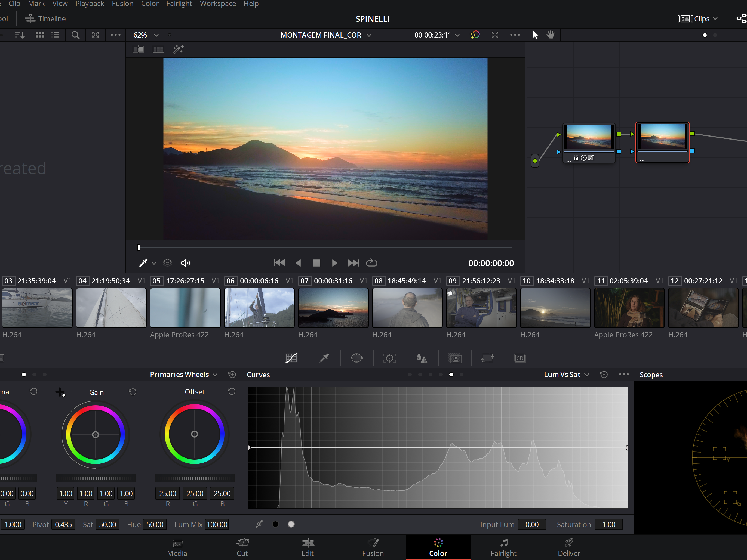
Task: Open the 3D stereoscopic palette
Action: pyautogui.click(x=520, y=358)
